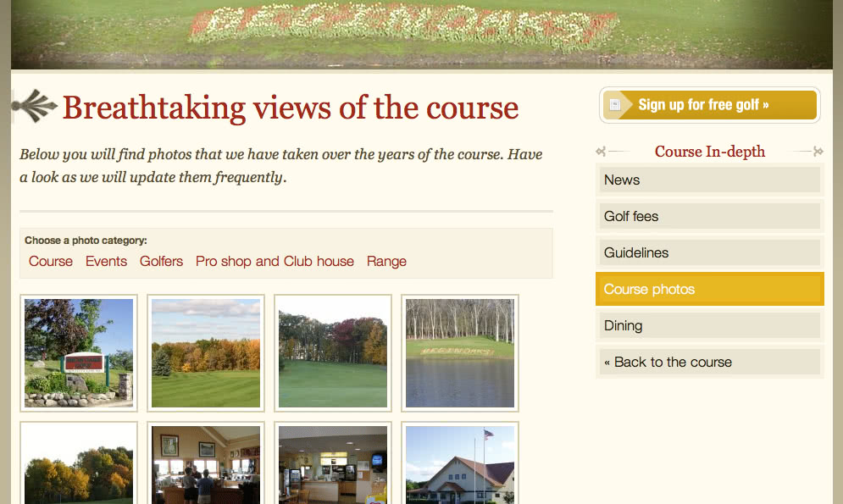Click the decorative flourish beside the heading
This screenshot has height=504, width=843.
pos(35,105)
